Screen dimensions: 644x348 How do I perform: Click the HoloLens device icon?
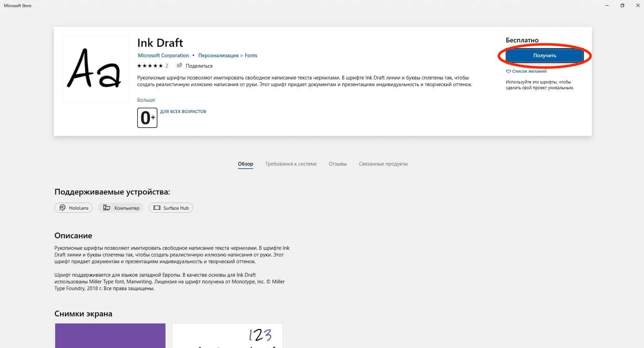(x=63, y=208)
